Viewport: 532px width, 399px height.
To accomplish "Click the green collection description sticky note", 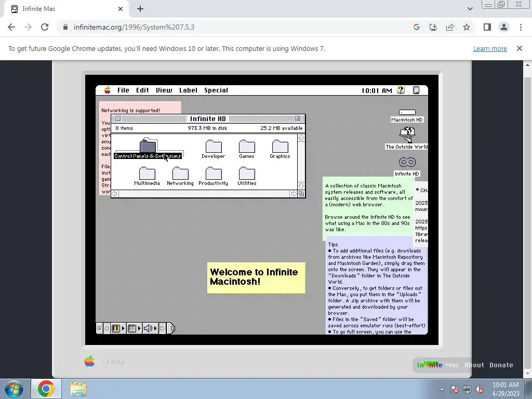I will point(368,208).
